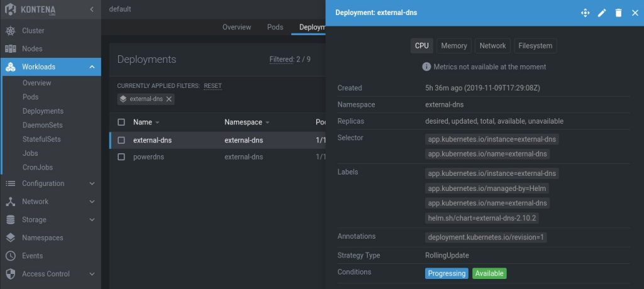Image resolution: width=644 pixels, height=289 pixels.
Task: Sort by Namespace column arrow
Action: 267,123
